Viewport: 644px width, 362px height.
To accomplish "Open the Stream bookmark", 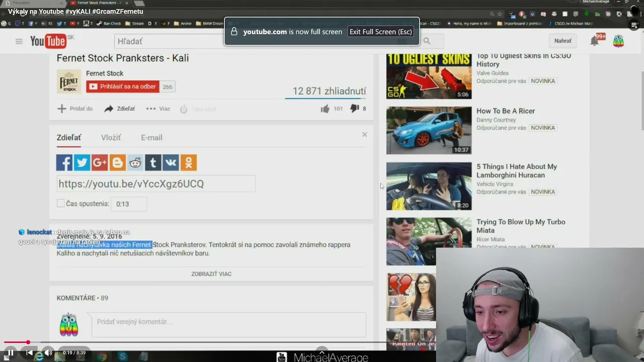I will click(x=134, y=24).
